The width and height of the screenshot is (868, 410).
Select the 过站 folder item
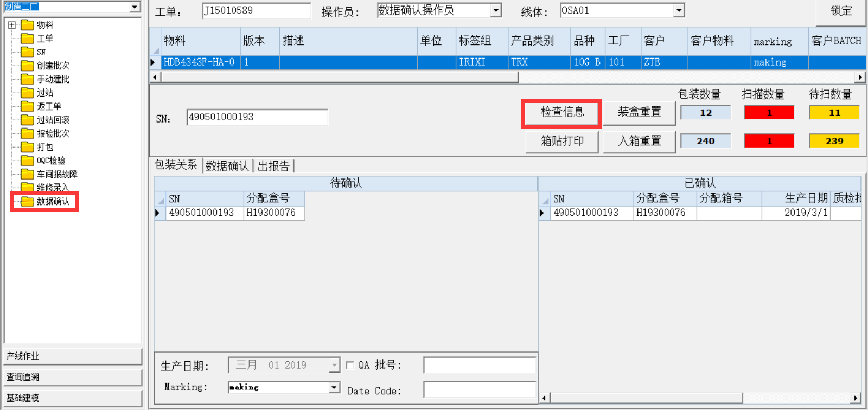(x=44, y=93)
